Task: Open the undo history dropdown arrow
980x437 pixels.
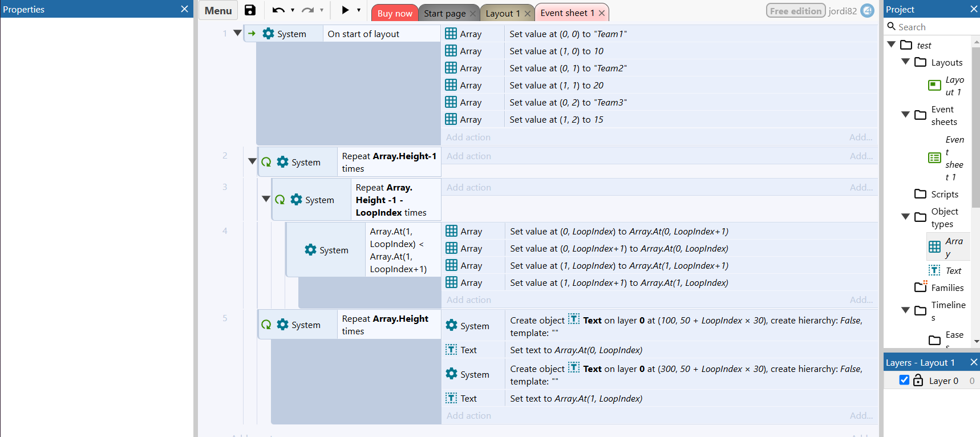Action: [x=293, y=10]
